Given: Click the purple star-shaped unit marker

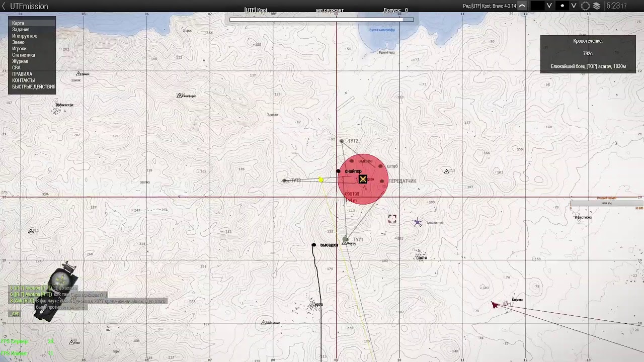Looking at the screenshot, I should [418, 222].
